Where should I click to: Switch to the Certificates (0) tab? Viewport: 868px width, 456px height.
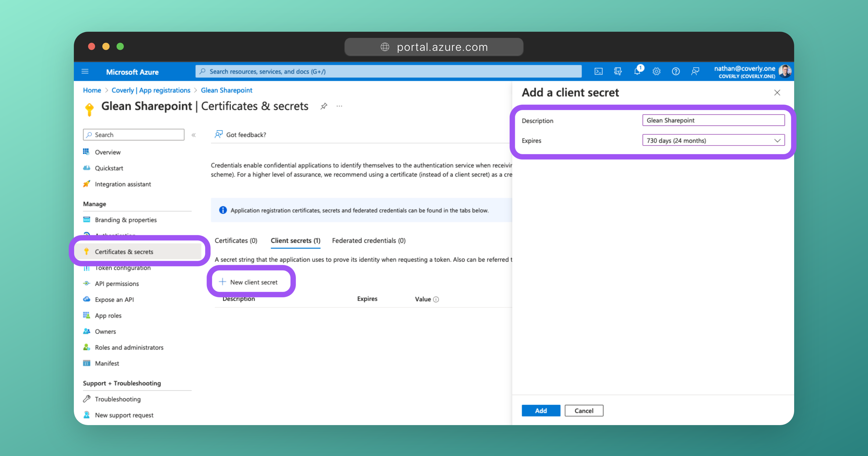(236, 240)
